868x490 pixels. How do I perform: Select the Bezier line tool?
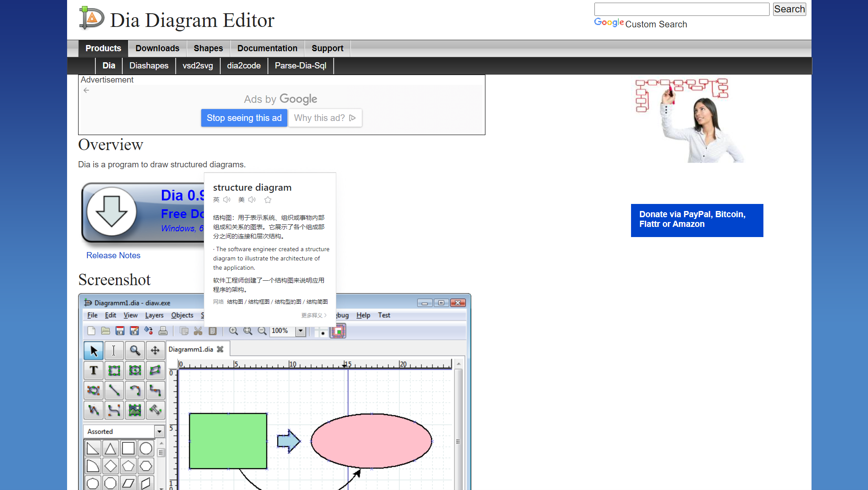114,410
